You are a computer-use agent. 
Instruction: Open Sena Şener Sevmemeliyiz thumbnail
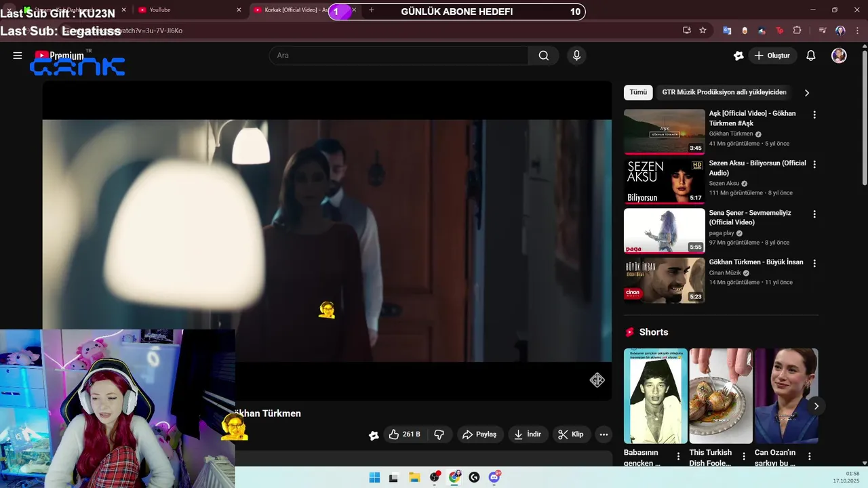click(x=665, y=230)
